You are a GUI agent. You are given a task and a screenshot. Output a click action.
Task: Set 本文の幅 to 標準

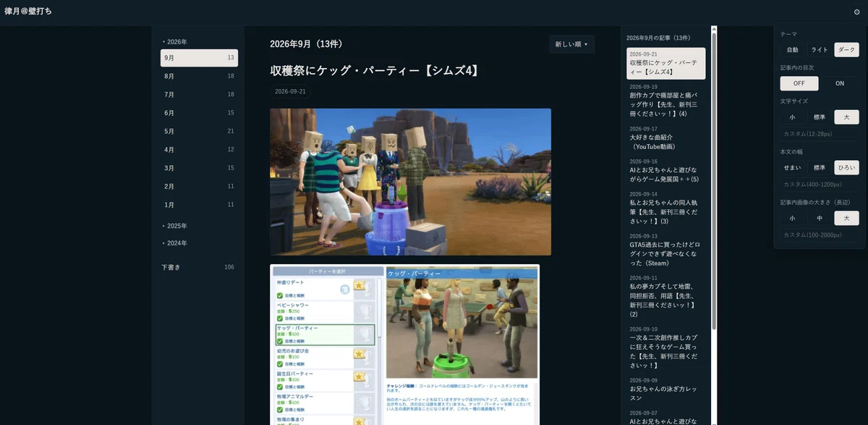820,168
